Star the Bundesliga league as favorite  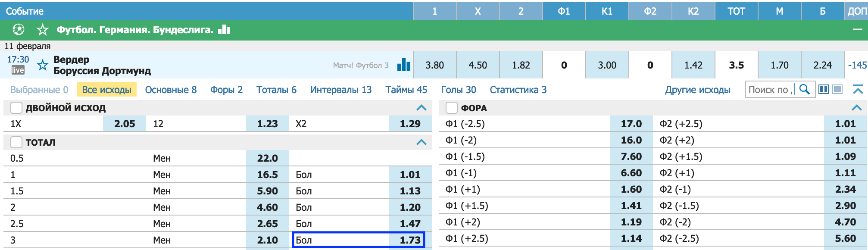point(43,30)
